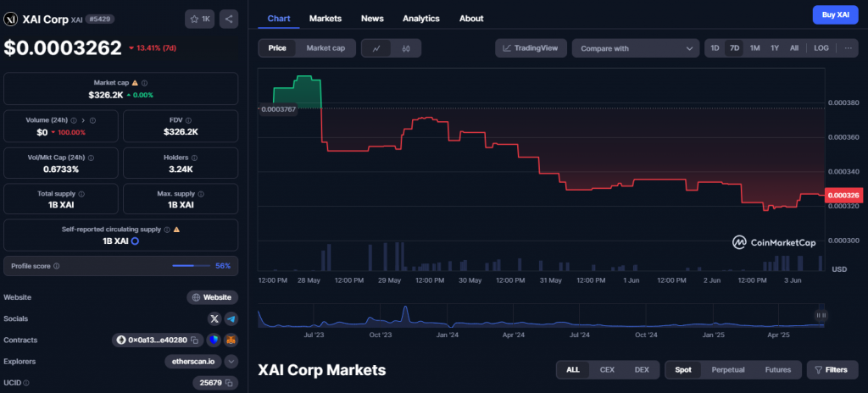The height and width of the screenshot is (393, 868).
Task: Select Market cap chart toggle
Action: (x=325, y=48)
